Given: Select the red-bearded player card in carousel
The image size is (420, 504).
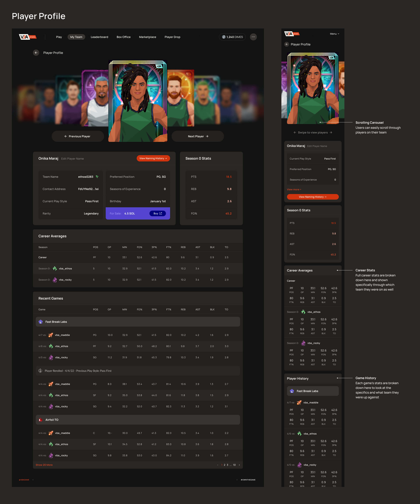Looking at the screenshot, I should (181, 98).
